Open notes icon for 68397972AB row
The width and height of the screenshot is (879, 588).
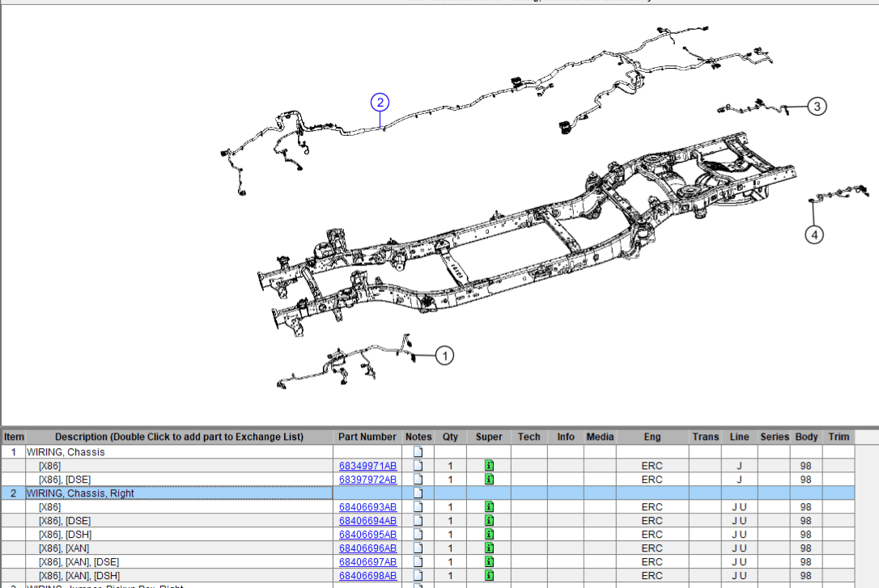pos(418,480)
